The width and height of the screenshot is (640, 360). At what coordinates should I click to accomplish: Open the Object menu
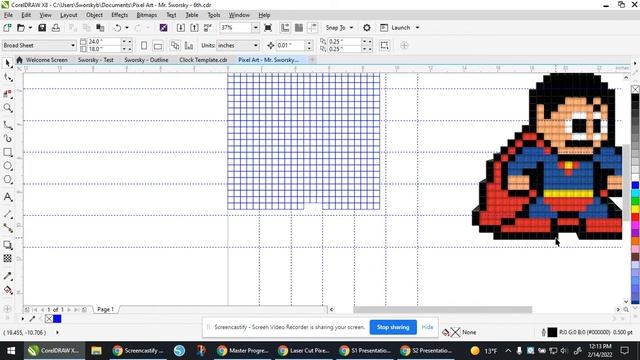(94, 15)
